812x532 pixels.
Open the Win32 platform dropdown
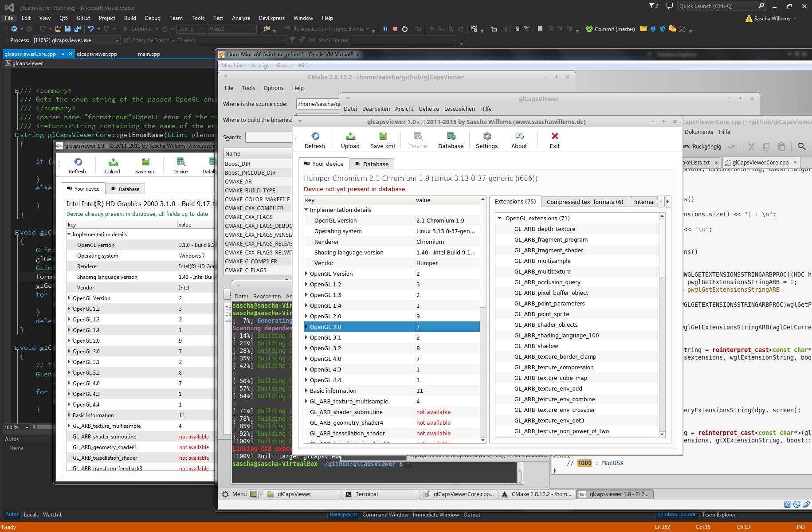(232, 29)
